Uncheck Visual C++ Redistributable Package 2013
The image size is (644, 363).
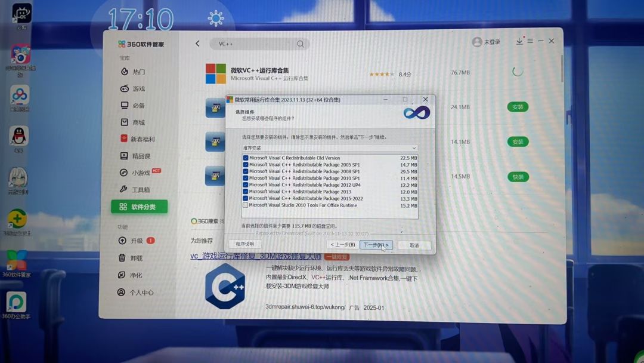[x=246, y=192]
